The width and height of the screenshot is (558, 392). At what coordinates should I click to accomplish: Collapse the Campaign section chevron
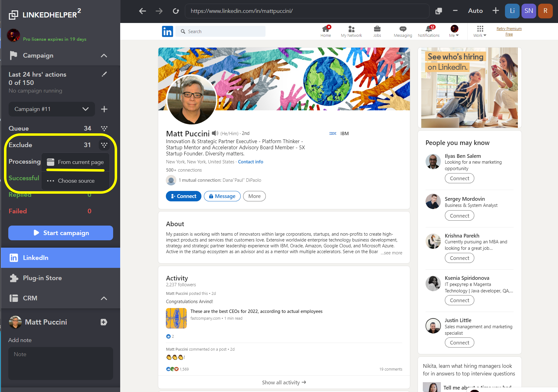point(104,55)
